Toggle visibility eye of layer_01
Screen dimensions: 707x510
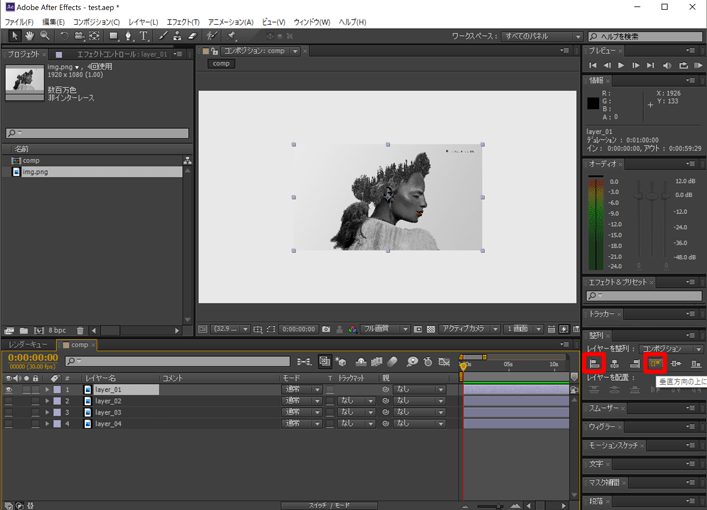9,390
